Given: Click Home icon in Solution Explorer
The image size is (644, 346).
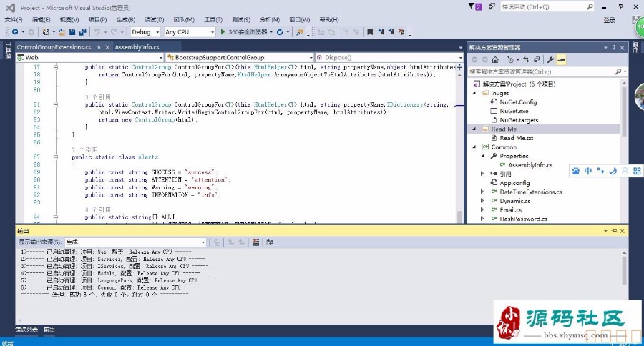Looking at the screenshot, I should 495,59.
